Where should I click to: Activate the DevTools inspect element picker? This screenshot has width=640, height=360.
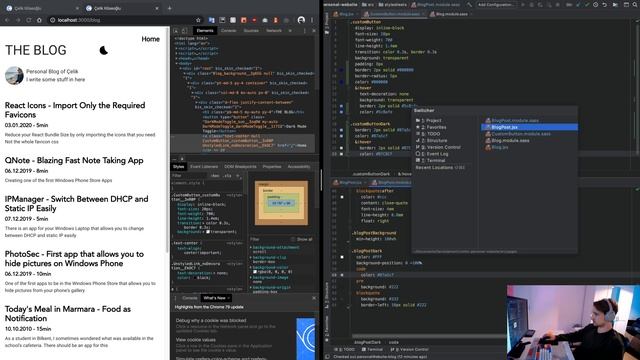[176, 31]
